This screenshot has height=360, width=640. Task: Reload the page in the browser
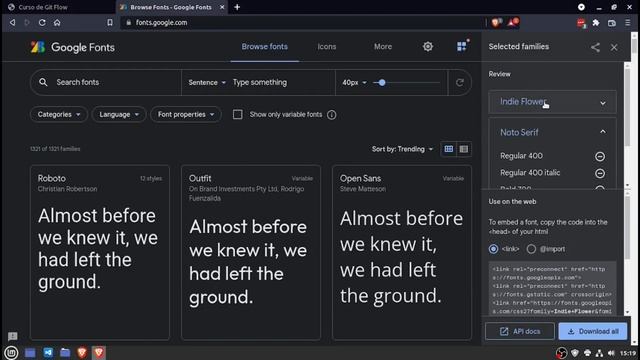point(42,22)
